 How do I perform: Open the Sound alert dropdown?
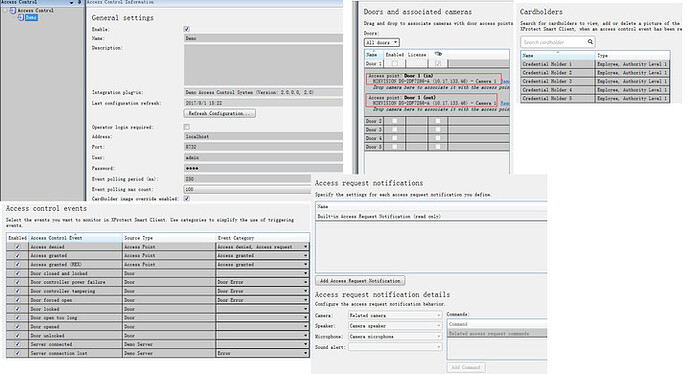(x=395, y=347)
